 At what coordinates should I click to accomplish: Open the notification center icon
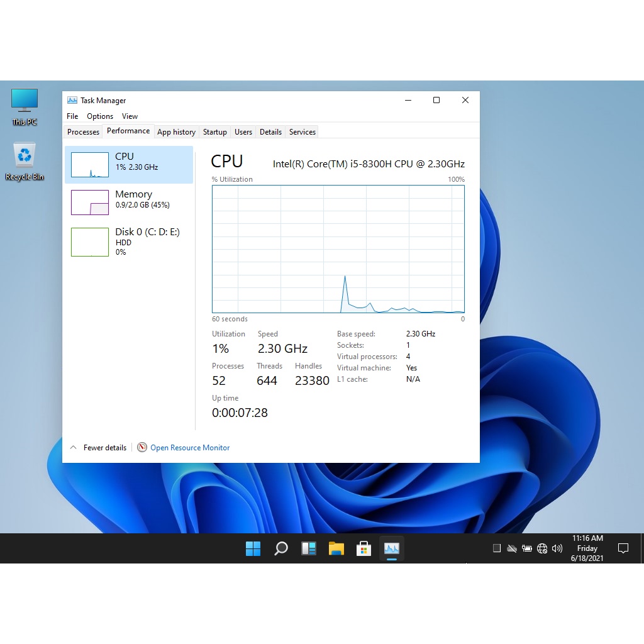(623, 548)
